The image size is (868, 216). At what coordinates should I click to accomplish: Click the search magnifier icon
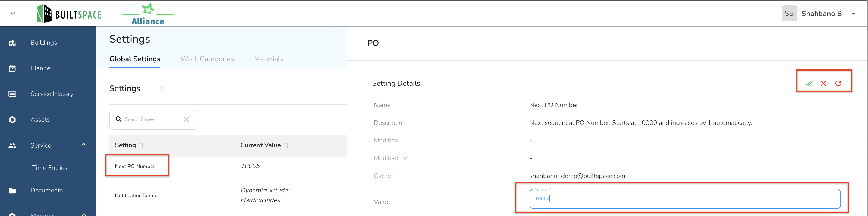[x=119, y=119]
